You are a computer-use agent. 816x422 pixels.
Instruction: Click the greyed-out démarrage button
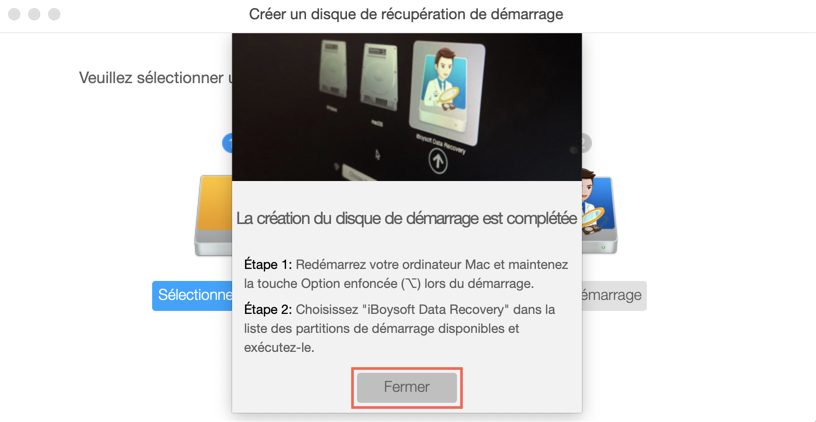tap(614, 296)
